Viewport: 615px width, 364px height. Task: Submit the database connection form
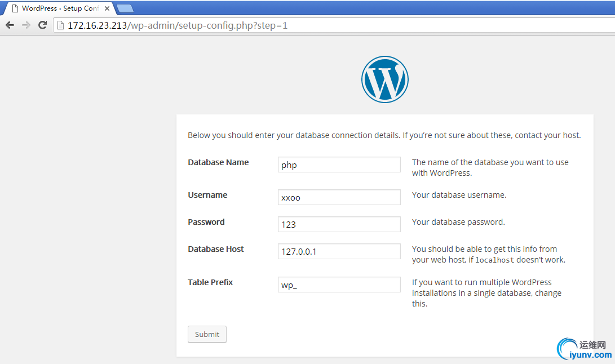[x=207, y=334]
